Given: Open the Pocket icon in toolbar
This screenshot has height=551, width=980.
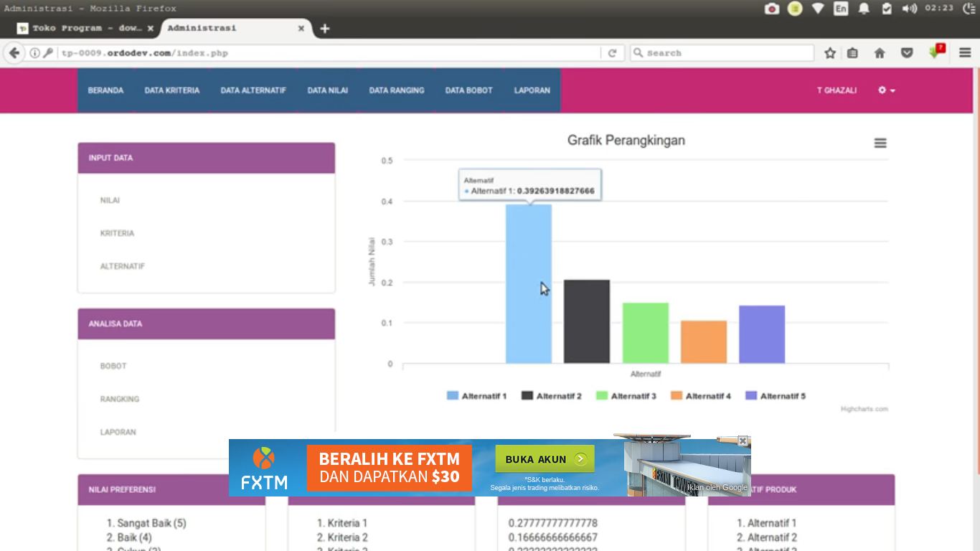Looking at the screenshot, I should tap(907, 53).
